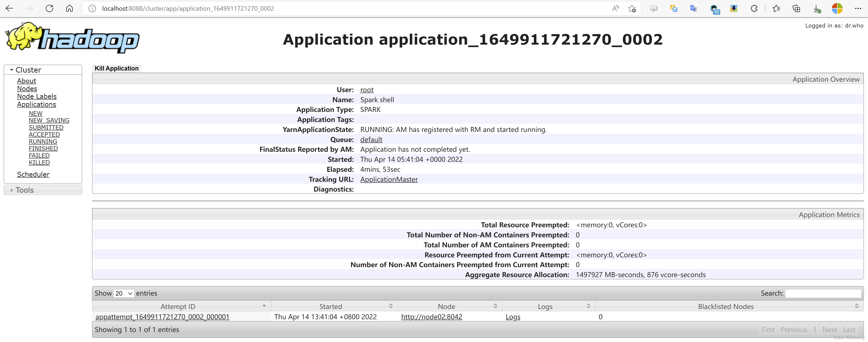Filter applications by SUBMITTED state
Screen dimensions: 868x342
click(46, 127)
